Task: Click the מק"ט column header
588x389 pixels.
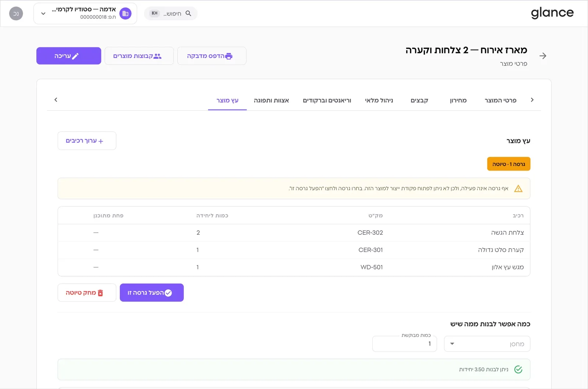Action: [376, 216]
